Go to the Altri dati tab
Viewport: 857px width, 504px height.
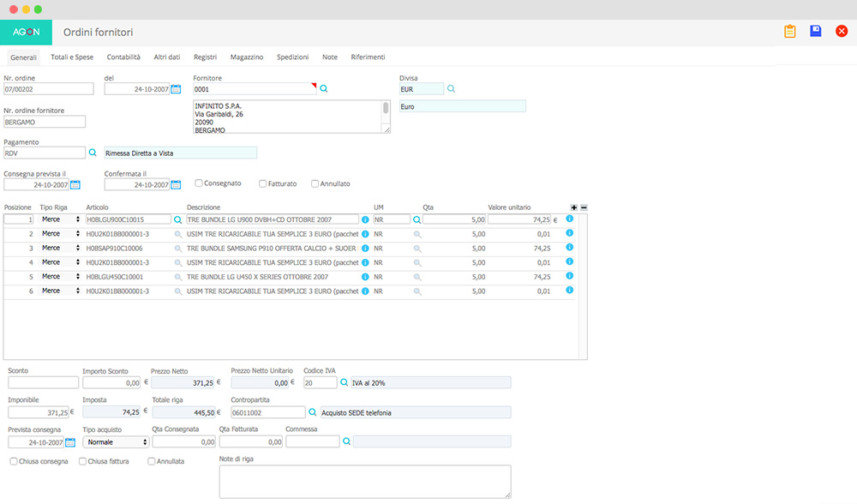(x=167, y=57)
